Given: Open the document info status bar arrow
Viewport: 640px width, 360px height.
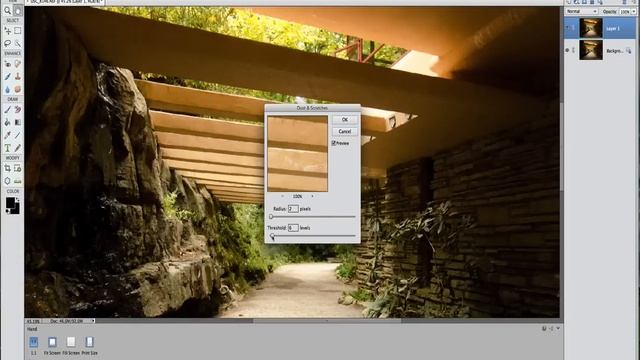Looking at the screenshot, I should click(93, 321).
